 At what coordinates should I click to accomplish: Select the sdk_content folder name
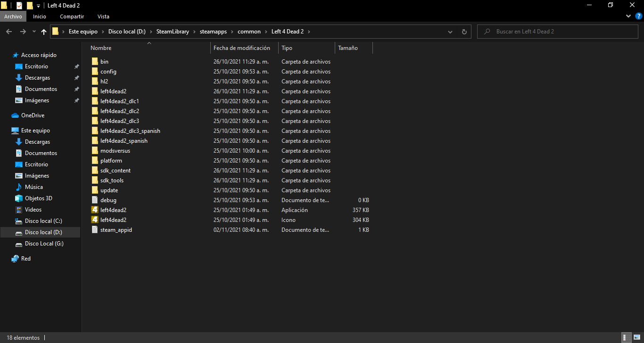click(x=116, y=171)
